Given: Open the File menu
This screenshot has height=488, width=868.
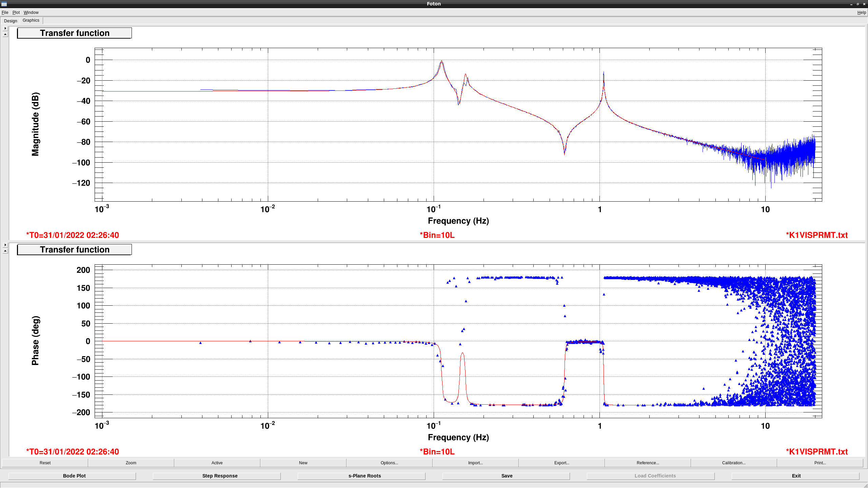Looking at the screenshot, I should tap(5, 13).
